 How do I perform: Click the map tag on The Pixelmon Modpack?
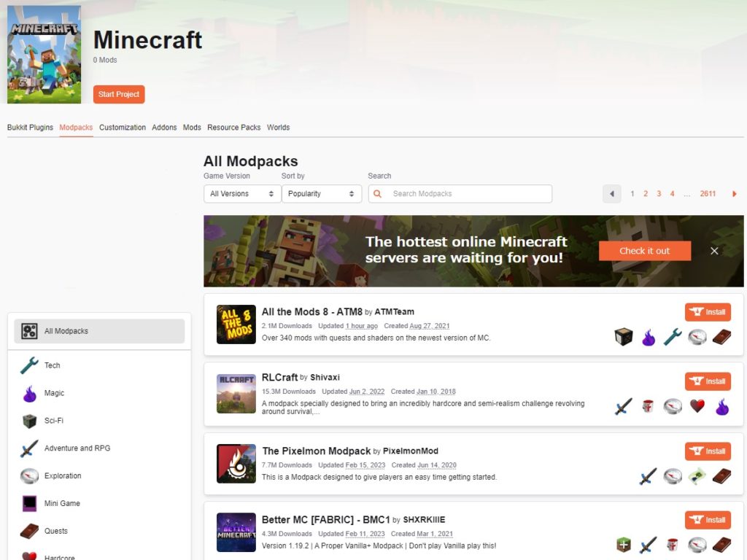pyautogui.click(x=697, y=476)
